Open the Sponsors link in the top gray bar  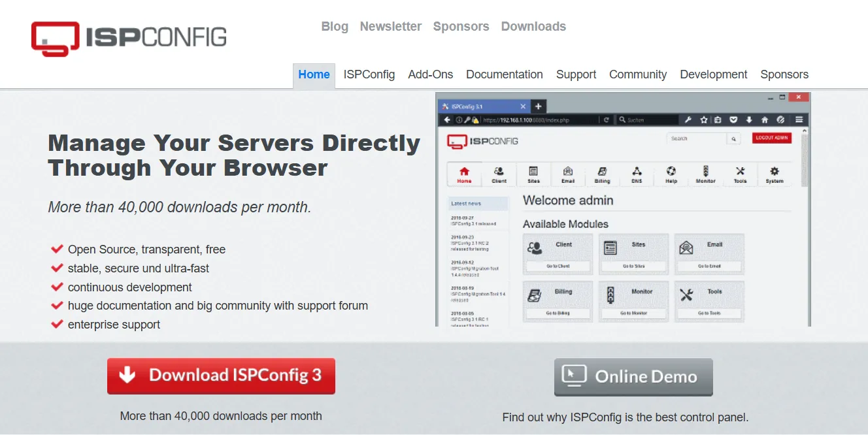(x=461, y=26)
